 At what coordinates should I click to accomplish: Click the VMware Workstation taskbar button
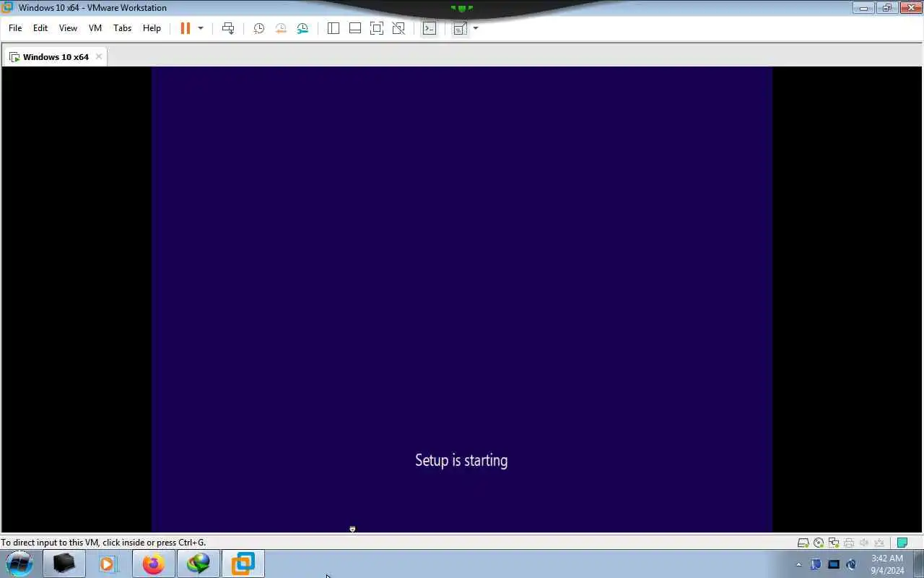(243, 564)
